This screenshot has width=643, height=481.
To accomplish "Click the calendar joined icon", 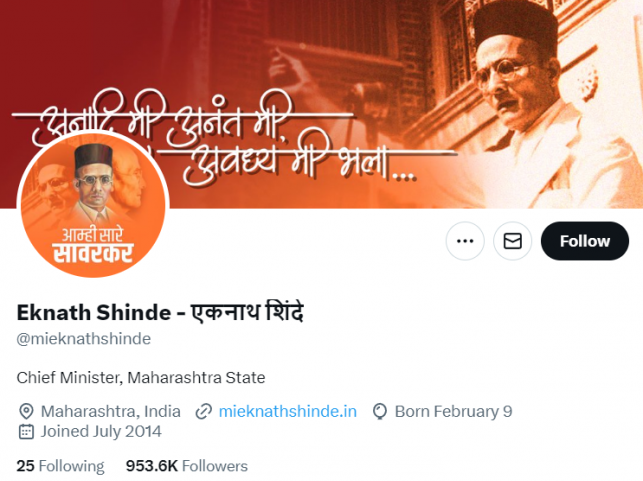I will click(x=26, y=432).
